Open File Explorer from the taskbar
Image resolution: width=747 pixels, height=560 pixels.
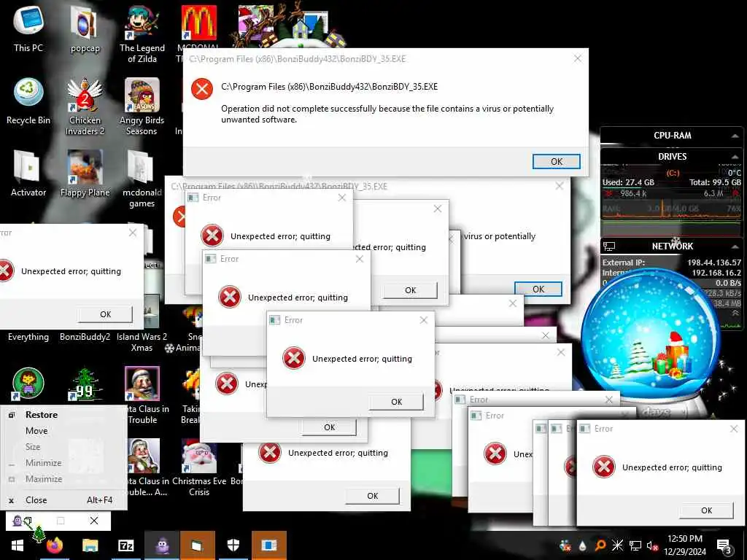(90, 545)
